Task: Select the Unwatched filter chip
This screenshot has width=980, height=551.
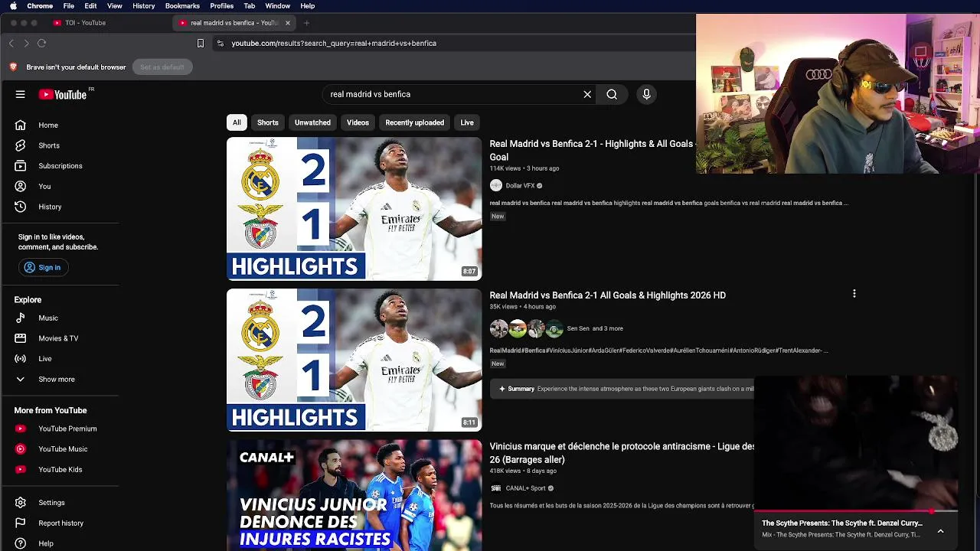Action: tap(312, 122)
